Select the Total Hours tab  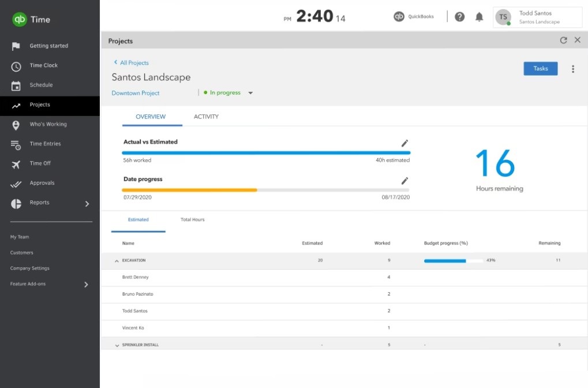[192, 220]
